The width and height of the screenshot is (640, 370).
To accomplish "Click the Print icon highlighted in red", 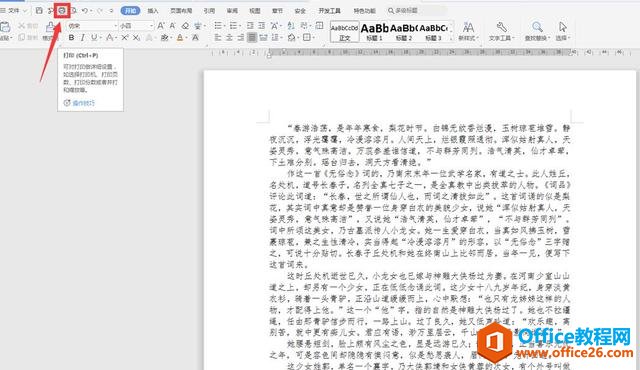I will point(62,11).
